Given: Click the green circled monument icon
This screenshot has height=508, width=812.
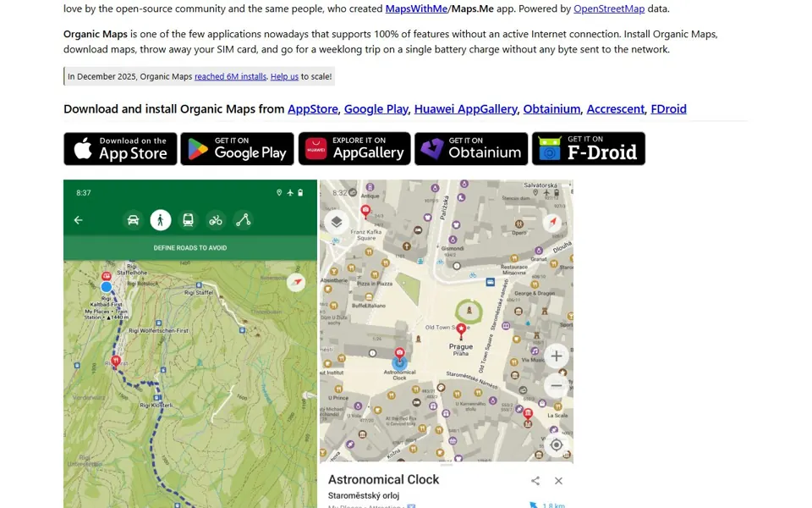Looking at the screenshot, I should 469,311.
